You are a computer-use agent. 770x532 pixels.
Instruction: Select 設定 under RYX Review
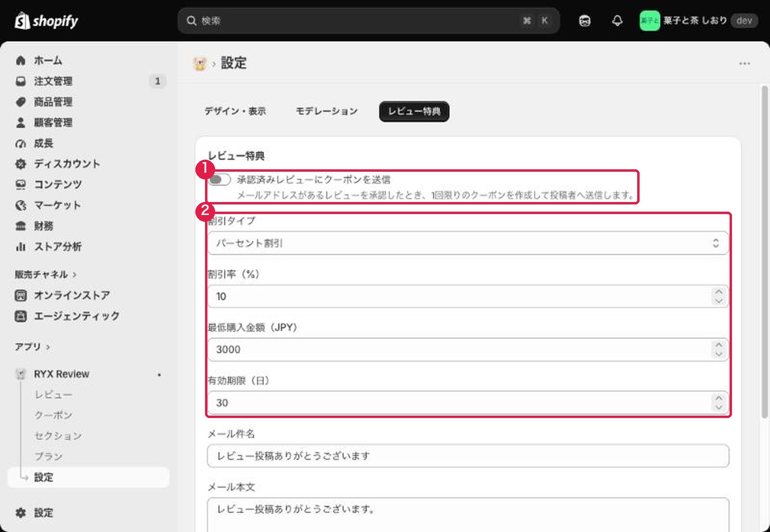[x=89, y=478]
